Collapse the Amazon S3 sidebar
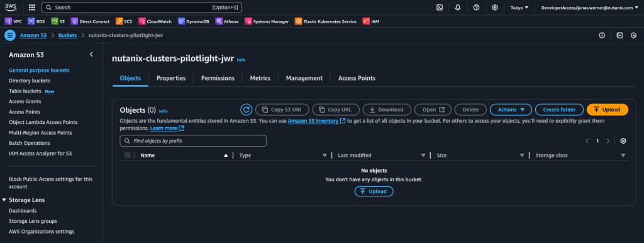Image resolution: width=644 pixels, height=243 pixels. point(91,54)
